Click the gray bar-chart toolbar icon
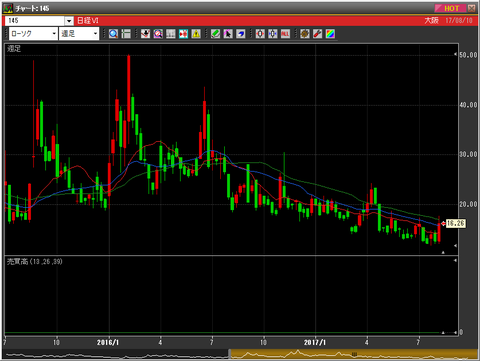The width and height of the screenshot is (480, 361). point(171,34)
